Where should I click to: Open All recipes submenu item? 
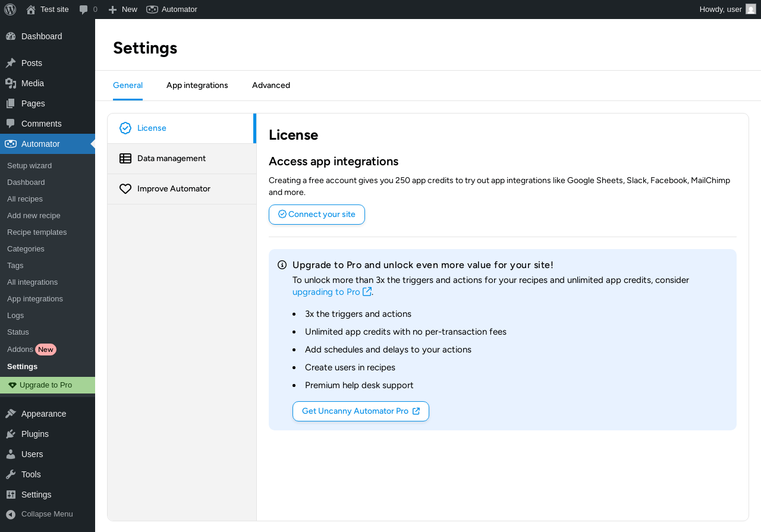point(48,199)
